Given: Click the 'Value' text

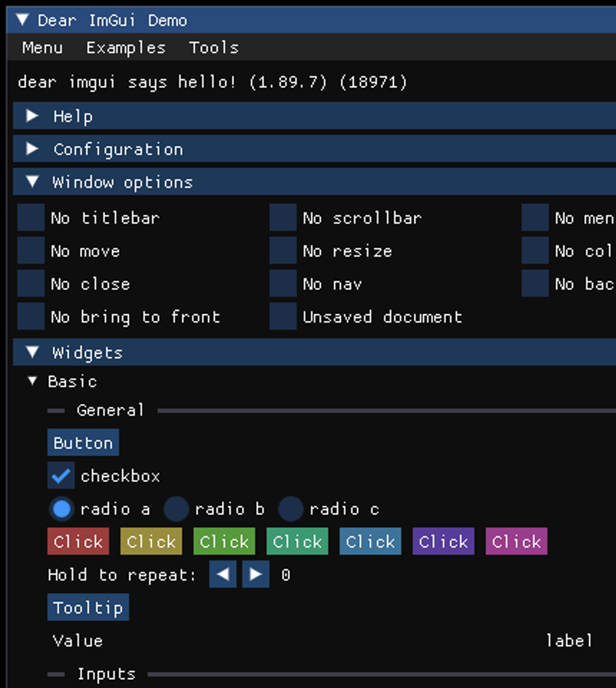Looking at the screenshot, I should tap(78, 641).
